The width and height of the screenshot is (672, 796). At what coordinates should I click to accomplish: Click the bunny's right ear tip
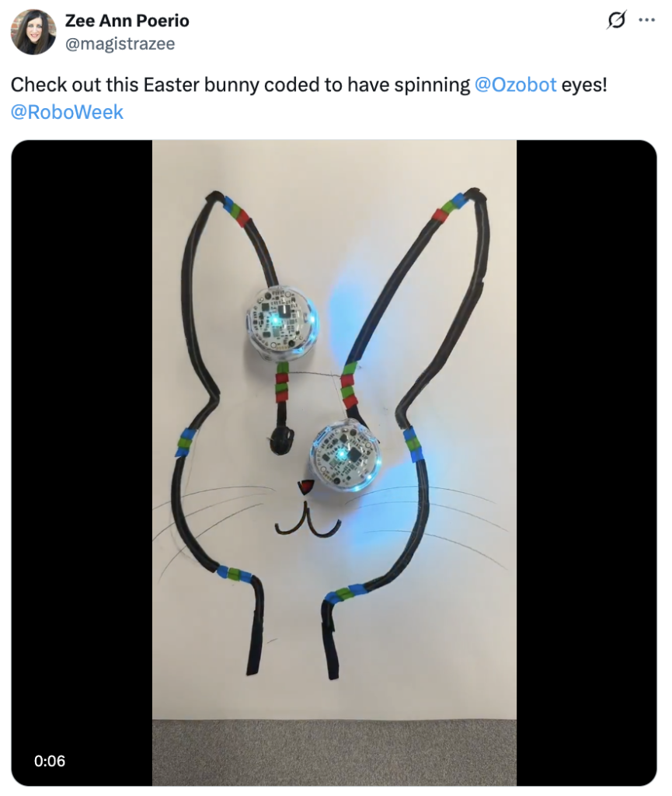(474, 194)
